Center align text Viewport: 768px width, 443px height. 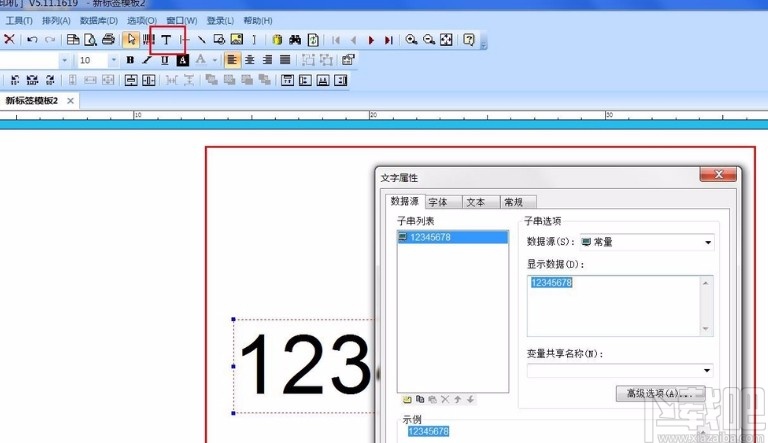(250, 60)
